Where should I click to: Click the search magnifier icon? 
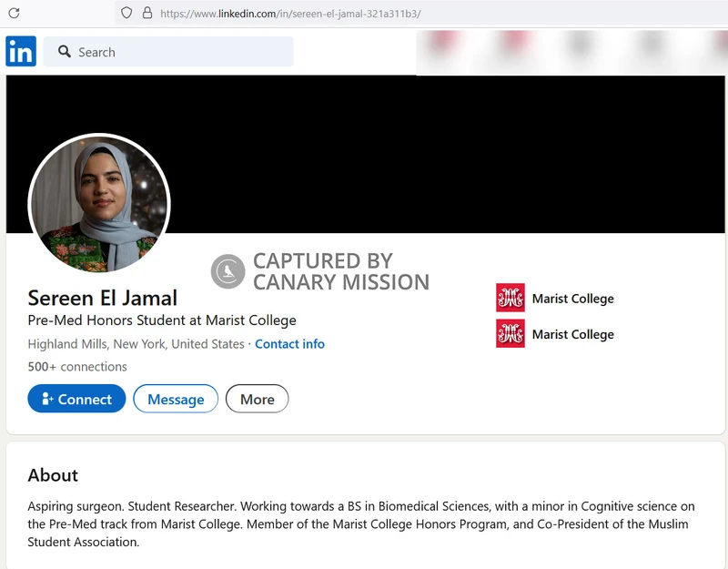tap(64, 52)
